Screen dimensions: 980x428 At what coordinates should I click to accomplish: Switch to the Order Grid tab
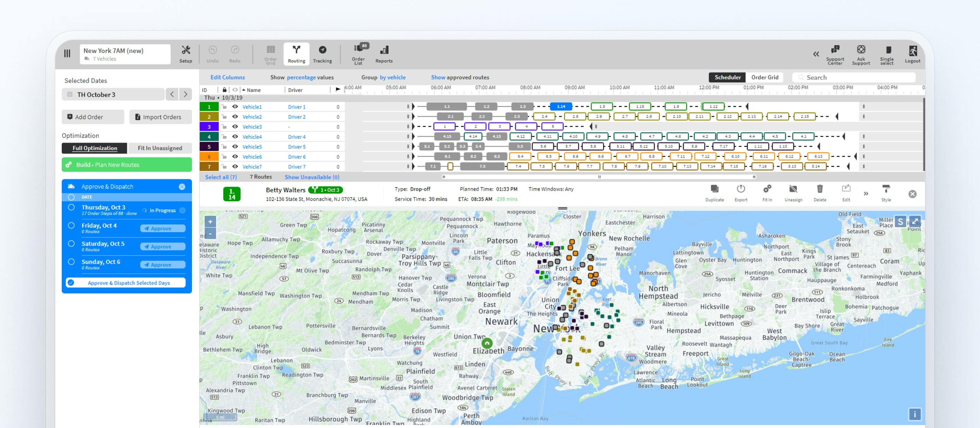tap(764, 77)
